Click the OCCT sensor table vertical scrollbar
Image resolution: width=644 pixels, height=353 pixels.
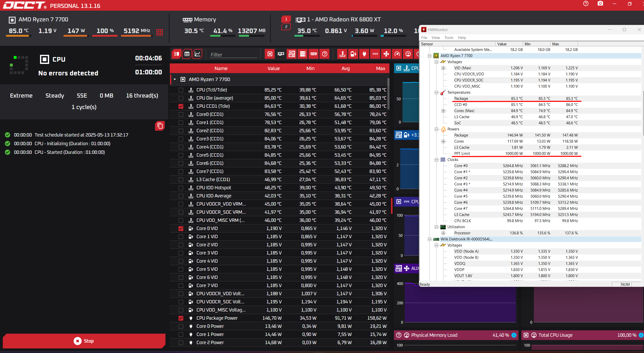tap(388, 94)
